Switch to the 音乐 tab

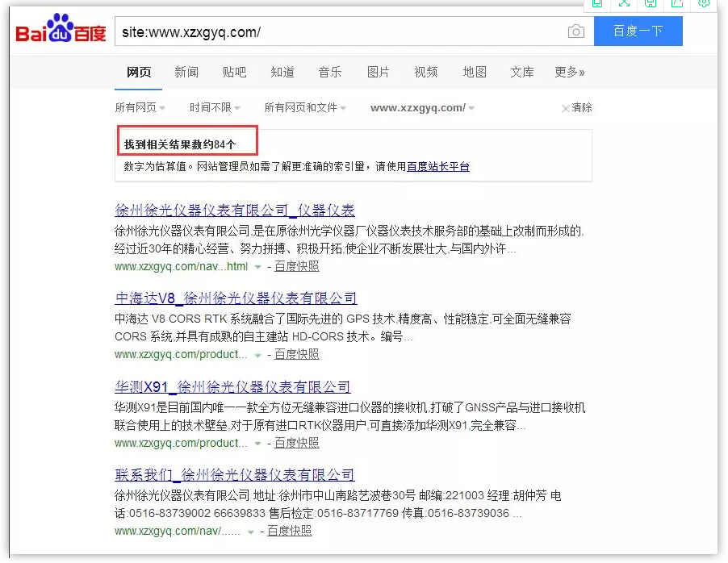tap(330, 72)
